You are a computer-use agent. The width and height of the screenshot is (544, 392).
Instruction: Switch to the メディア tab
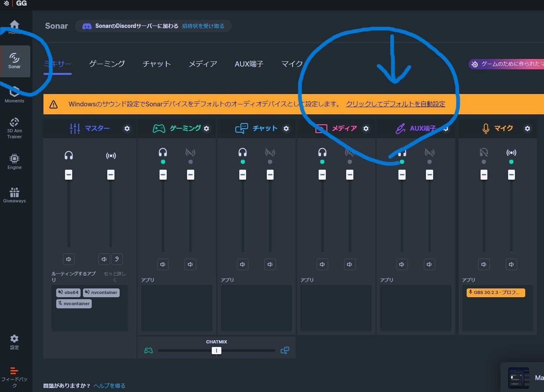click(x=203, y=64)
